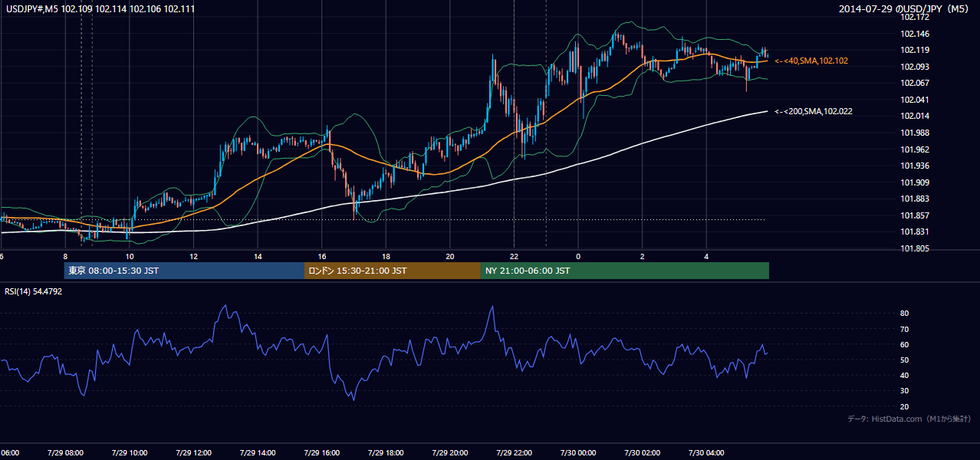Click the 7/29 14:00 bottom time label
The width and height of the screenshot is (980, 460).
[258, 453]
